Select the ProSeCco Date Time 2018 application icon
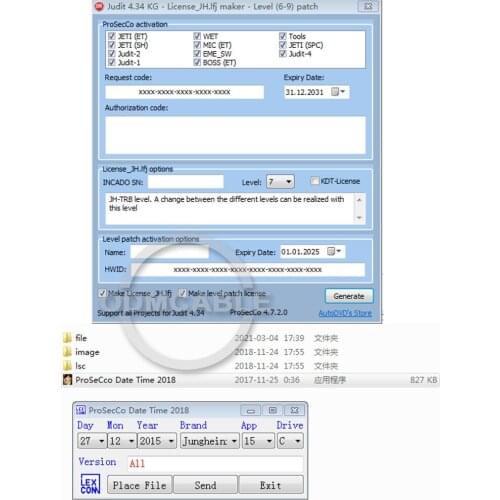The image size is (500, 500). coord(67,380)
